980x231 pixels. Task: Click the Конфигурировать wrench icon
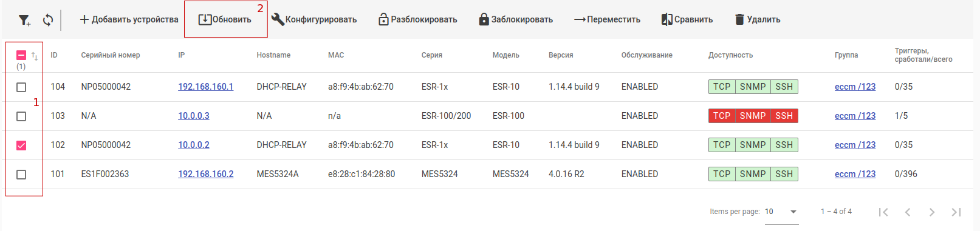click(278, 19)
